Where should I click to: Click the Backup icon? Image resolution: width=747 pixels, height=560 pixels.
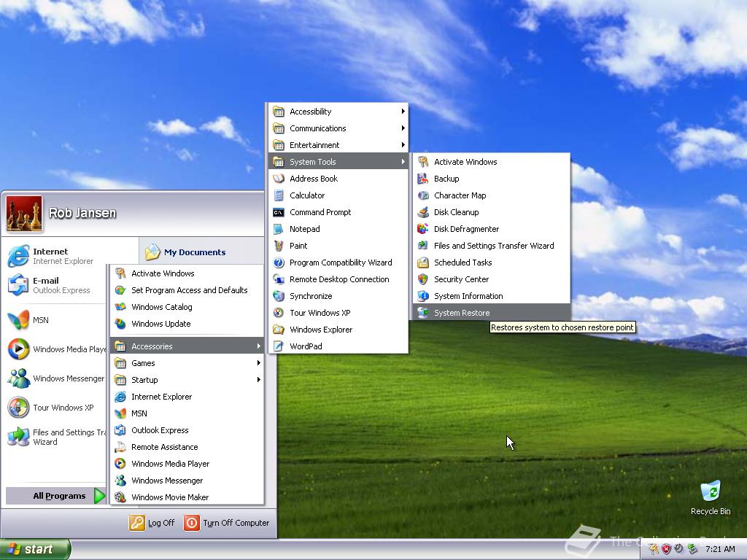(x=422, y=179)
